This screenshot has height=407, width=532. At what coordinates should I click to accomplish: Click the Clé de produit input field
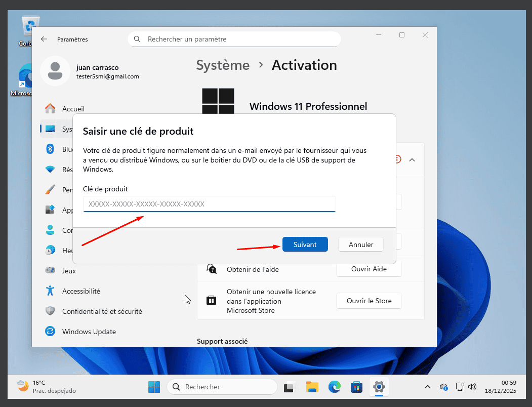pyautogui.click(x=209, y=204)
